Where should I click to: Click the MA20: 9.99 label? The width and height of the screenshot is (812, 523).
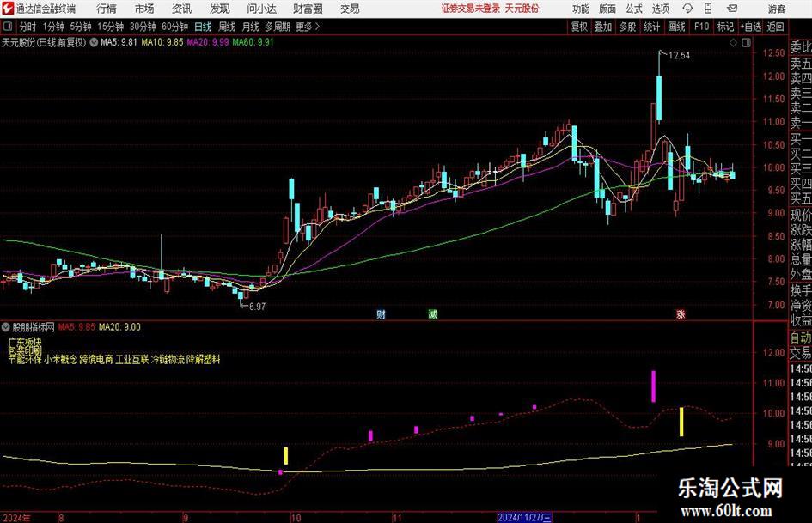208,42
